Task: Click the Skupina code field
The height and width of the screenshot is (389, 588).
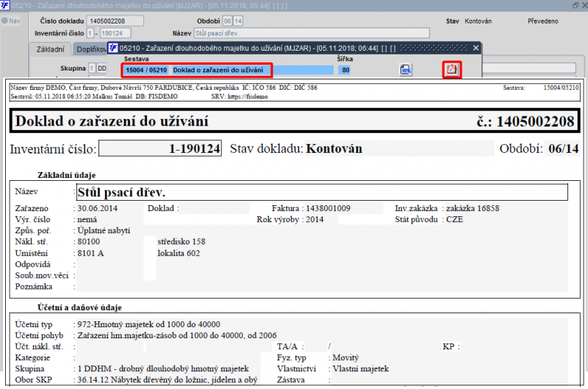Action: click(92, 68)
